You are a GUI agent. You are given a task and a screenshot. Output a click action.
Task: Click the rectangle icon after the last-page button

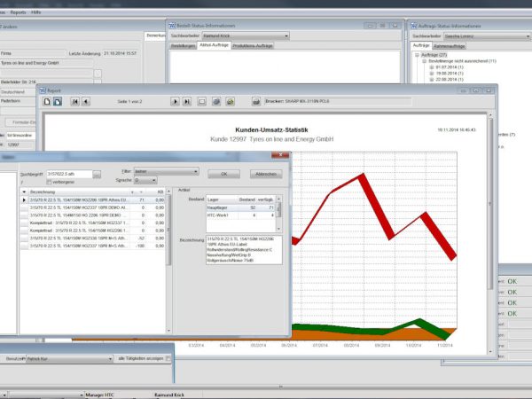tap(201, 101)
